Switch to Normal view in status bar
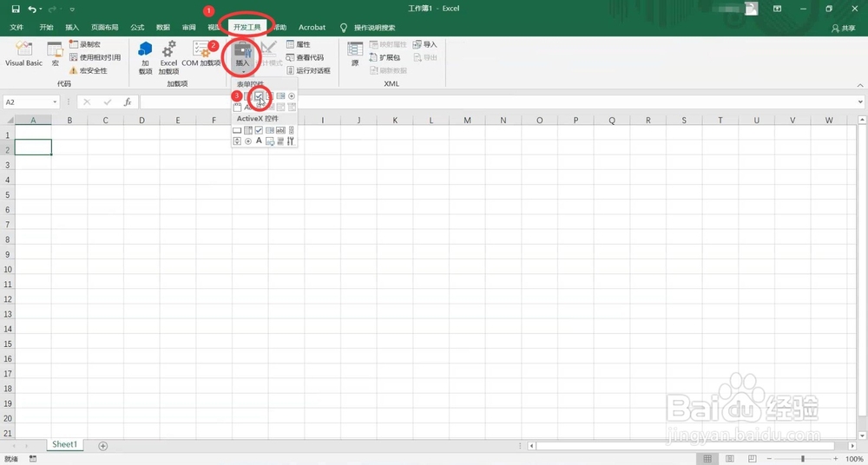 707,459
